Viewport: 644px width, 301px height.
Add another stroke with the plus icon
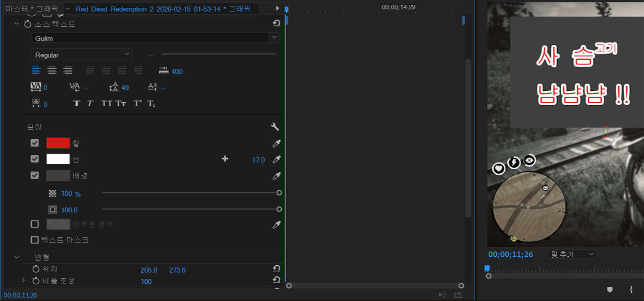(225, 159)
